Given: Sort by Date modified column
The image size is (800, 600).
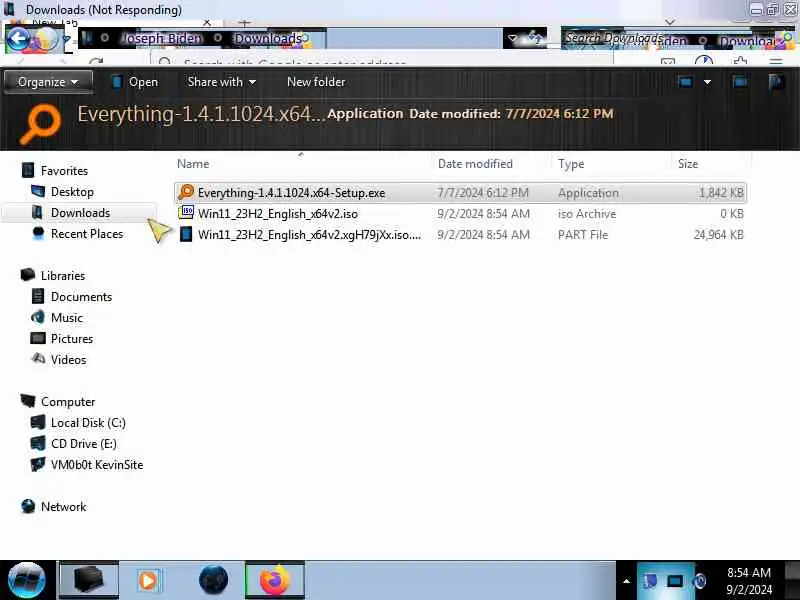Looking at the screenshot, I should coord(475,164).
